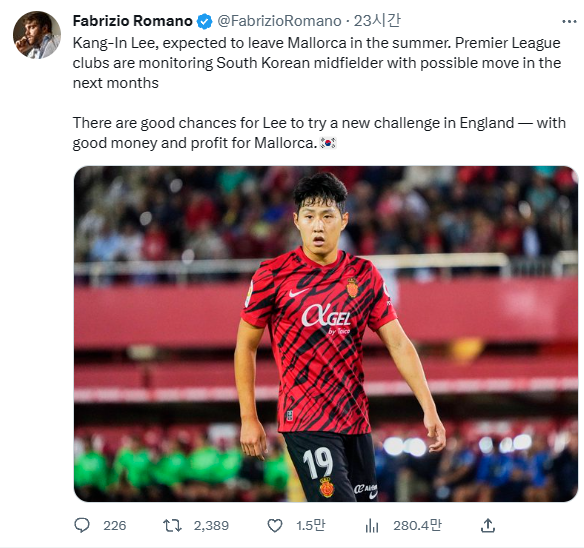Like the tweet with the heart icon
The width and height of the screenshot is (584, 548).
(x=275, y=526)
